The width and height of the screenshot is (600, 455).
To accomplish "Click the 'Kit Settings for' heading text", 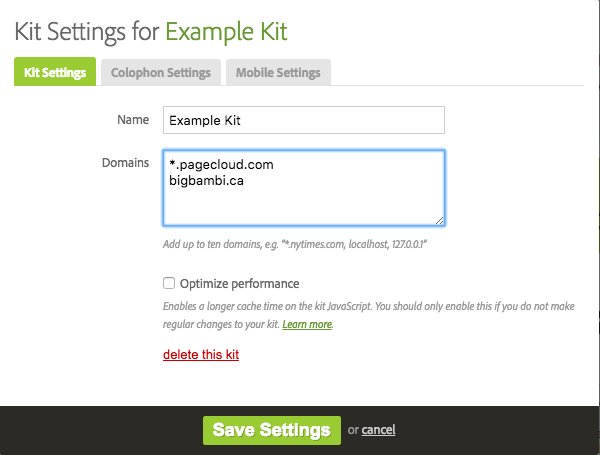I will [x=86, y=31].
